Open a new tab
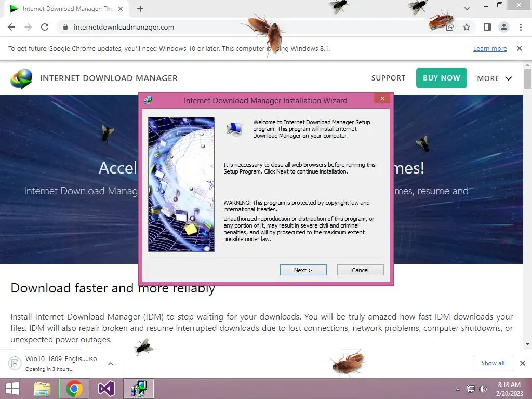 click(x=140, y=9)
